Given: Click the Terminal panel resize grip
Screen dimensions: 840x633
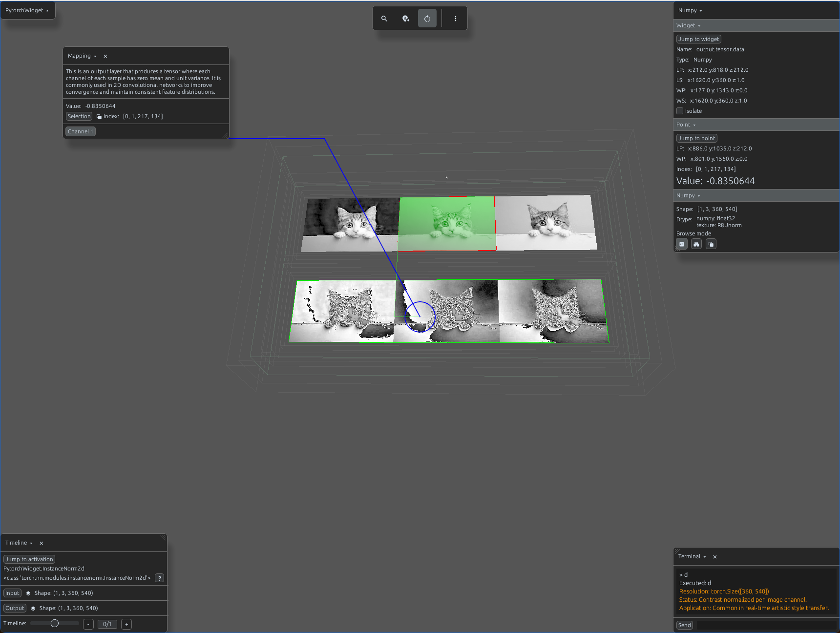Looking at the screenshot, I should pos(677,551).
